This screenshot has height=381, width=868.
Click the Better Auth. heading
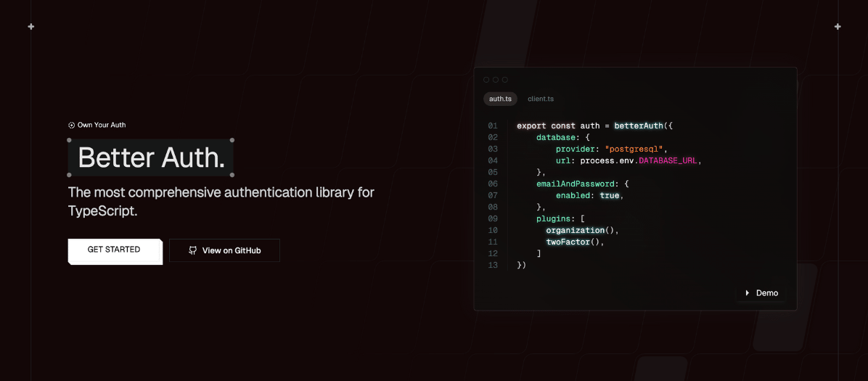tap(150, 157)
